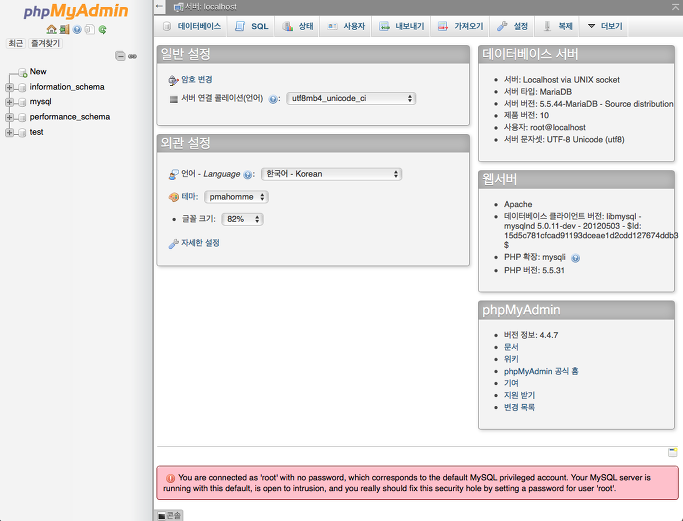Switch to the SQL tab
This screenshot has height=521, width=683.
[x=251, y=26]
